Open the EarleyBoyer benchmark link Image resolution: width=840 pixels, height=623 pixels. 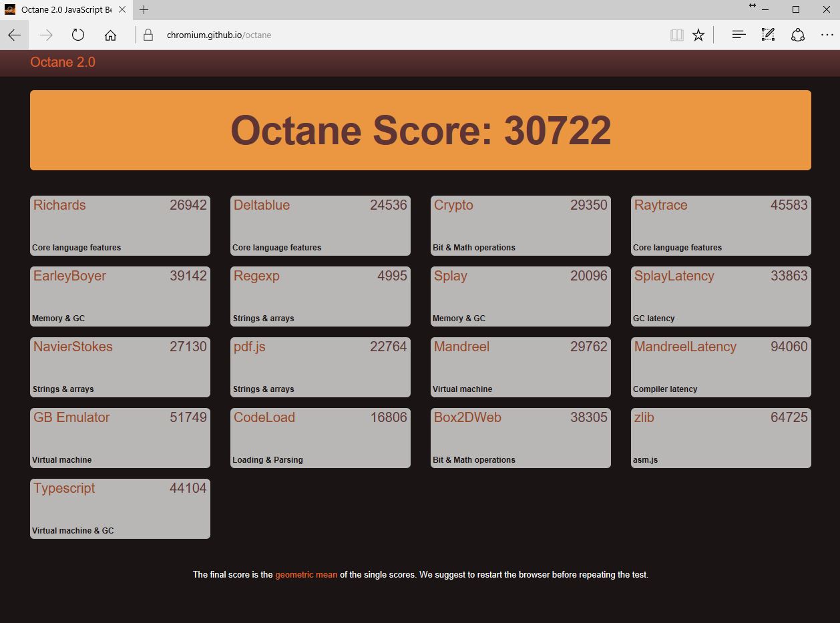69,276
